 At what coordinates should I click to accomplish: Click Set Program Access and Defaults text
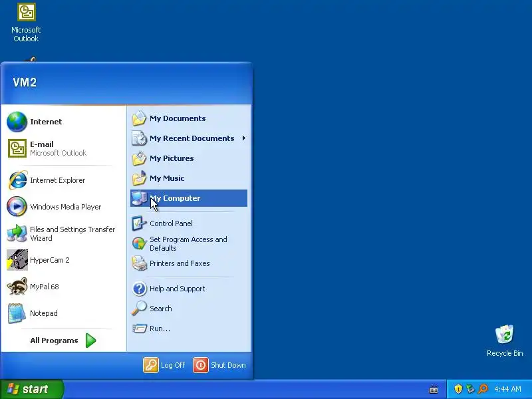point(188,243)
